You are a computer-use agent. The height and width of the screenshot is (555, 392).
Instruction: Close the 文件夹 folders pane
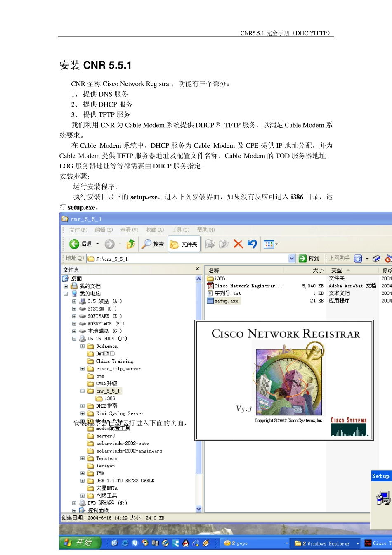(x=198, y=269)
